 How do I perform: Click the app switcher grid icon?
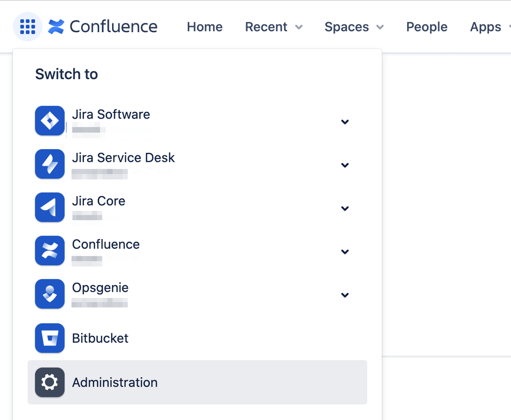(x=28, y=27)
